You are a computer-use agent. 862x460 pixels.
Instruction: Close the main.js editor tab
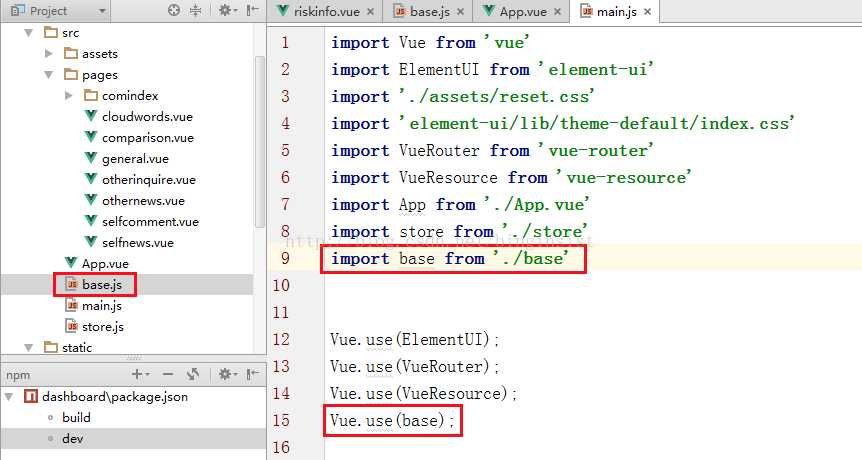click(648, 12)
